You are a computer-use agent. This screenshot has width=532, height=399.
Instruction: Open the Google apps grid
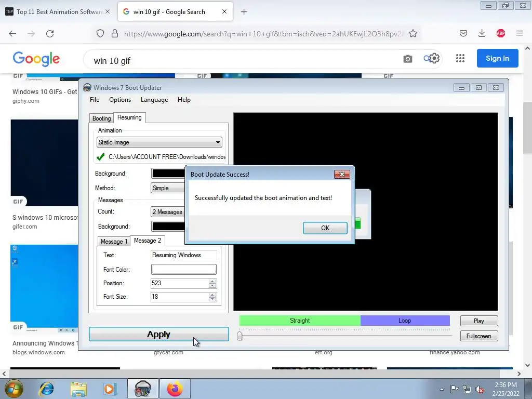tap(460, 58)
